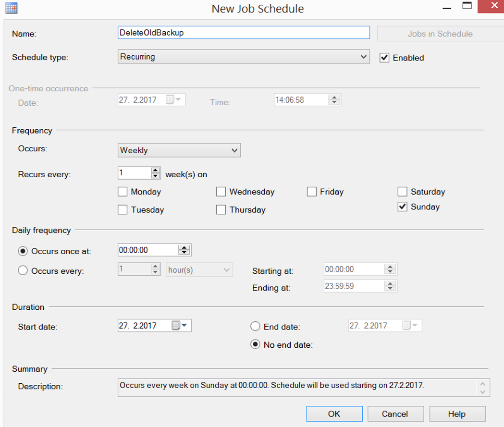Check the Monday checkbox
Viewport: 504px width, 427px height.
123,192
